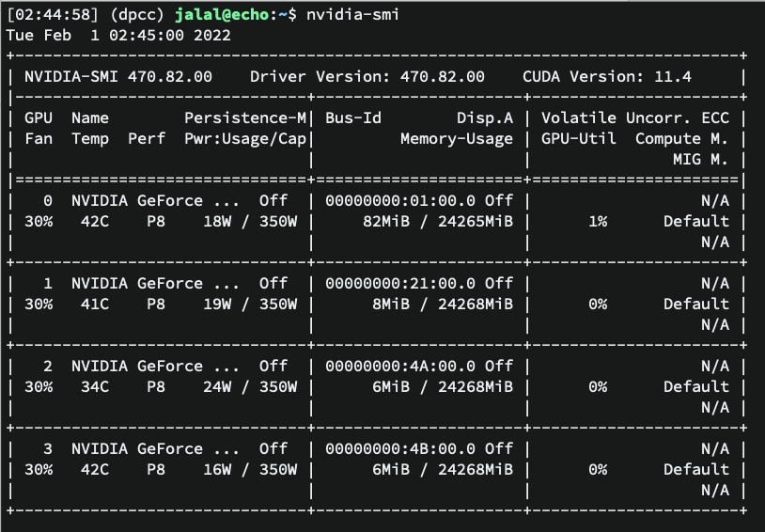The width and height of the screenshot is (765, 532).
Task: Click the Memory-Usage column header
Action: [457, 138]
